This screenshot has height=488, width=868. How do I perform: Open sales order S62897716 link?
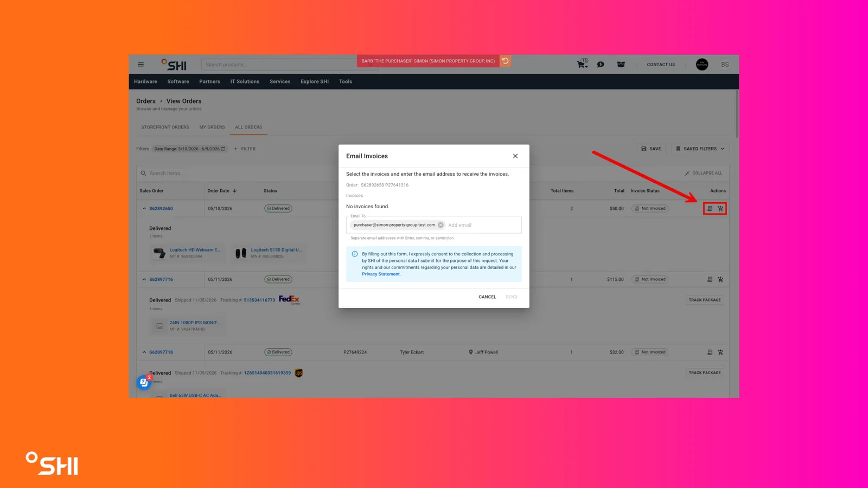click(x=161, y=279)
